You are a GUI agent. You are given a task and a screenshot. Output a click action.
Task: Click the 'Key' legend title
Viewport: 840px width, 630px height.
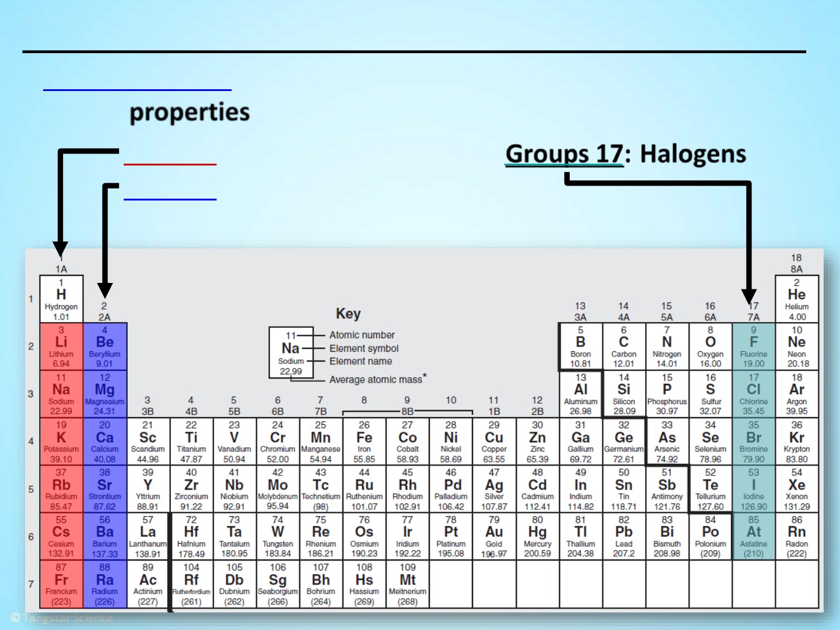(348, 314)
